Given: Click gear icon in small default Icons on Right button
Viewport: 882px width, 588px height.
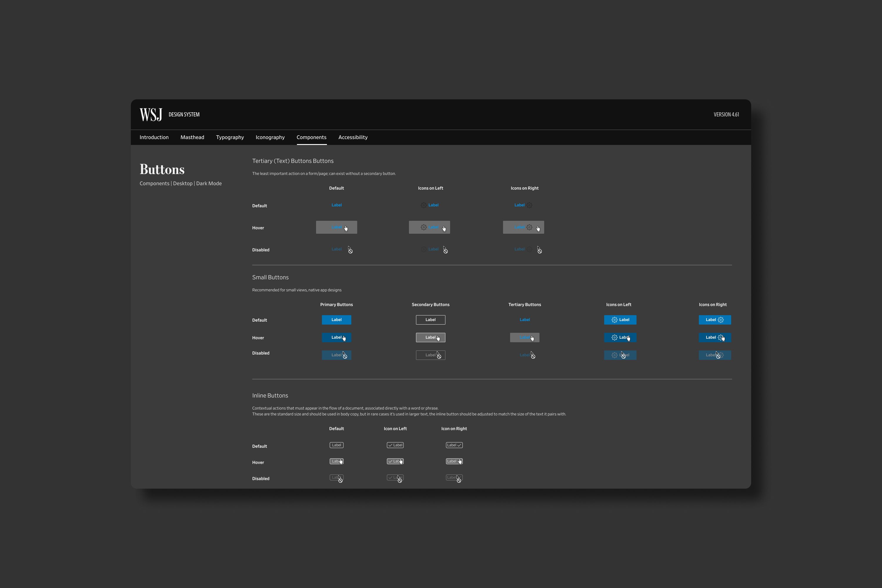Looking at the screenshot, I should tap(720, 320).
